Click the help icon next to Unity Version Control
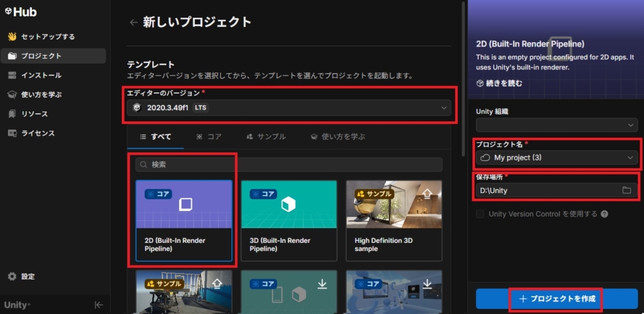This screenshot has height=314, width=644. click(604, 214)
